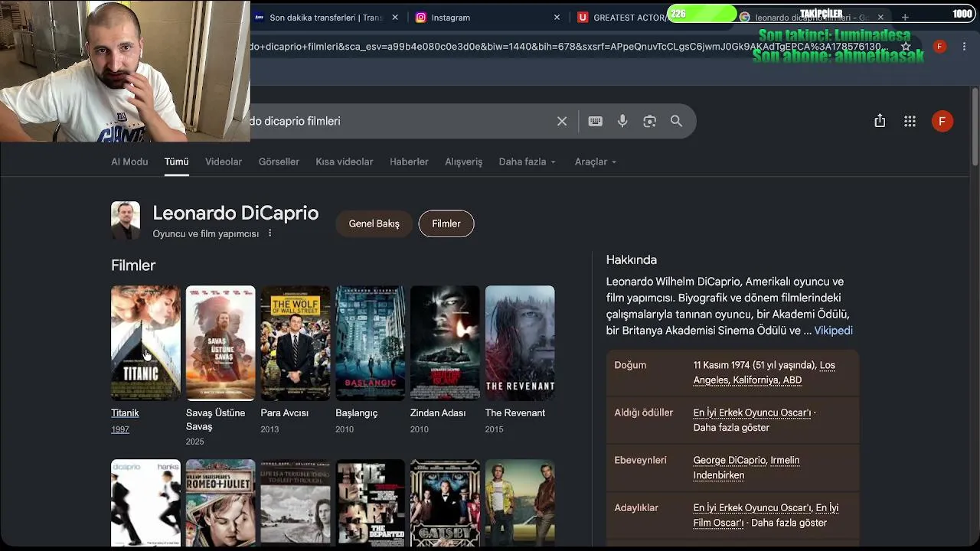
Task: Click the page's vertical scrollbar thumb
Action: click(x=975, y=126)
